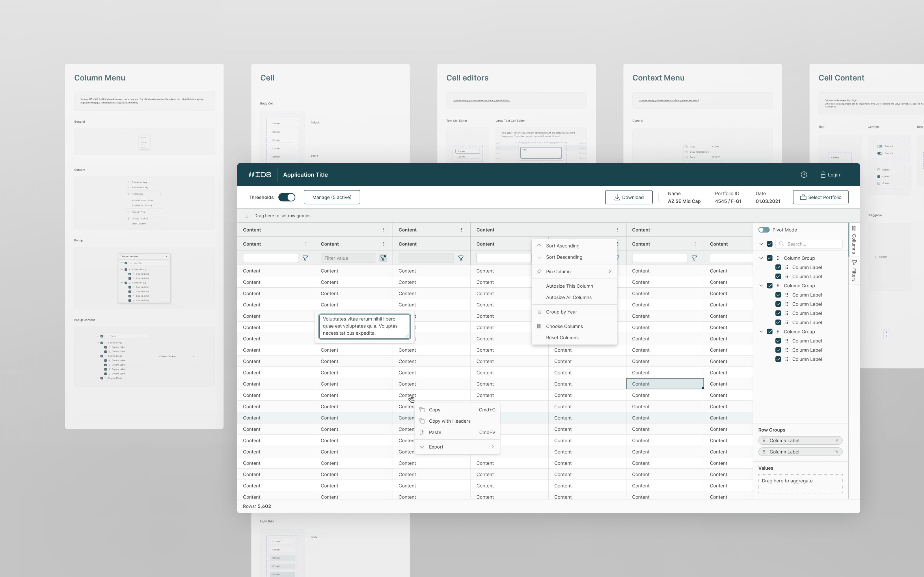Expand the Export submenu arrow

492,447
